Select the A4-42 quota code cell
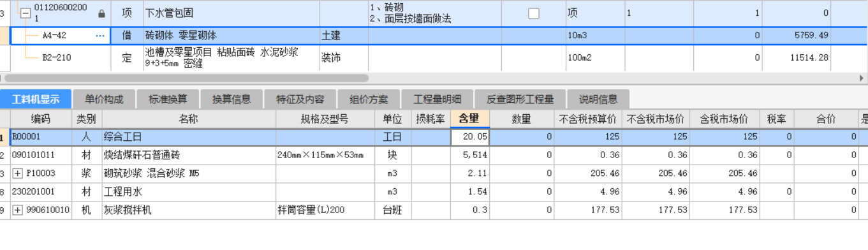The width and height of the screenshot is (868, 250). (54, 36)
